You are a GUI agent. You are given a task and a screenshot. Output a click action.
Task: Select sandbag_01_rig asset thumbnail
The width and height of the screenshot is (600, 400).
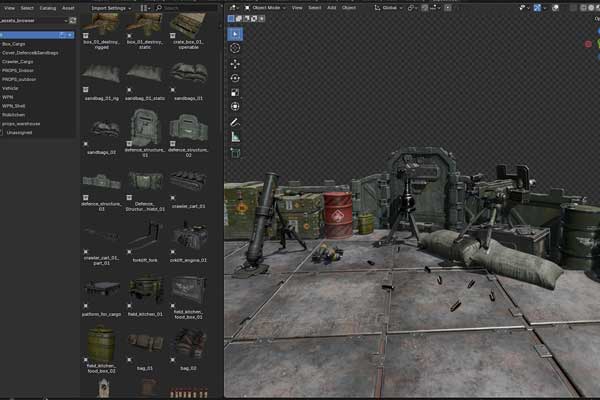coord(101,73)
